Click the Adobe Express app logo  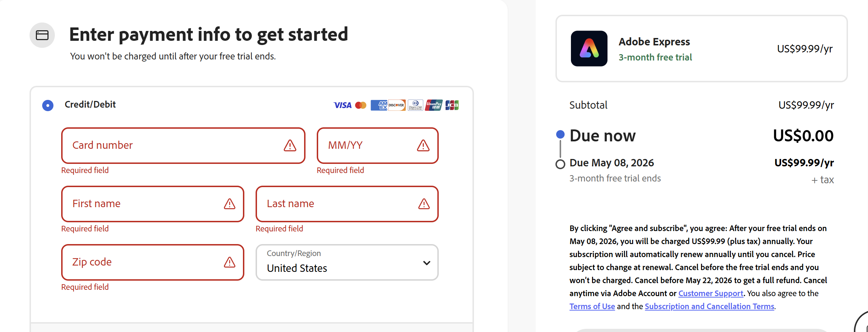coord(589,49)
